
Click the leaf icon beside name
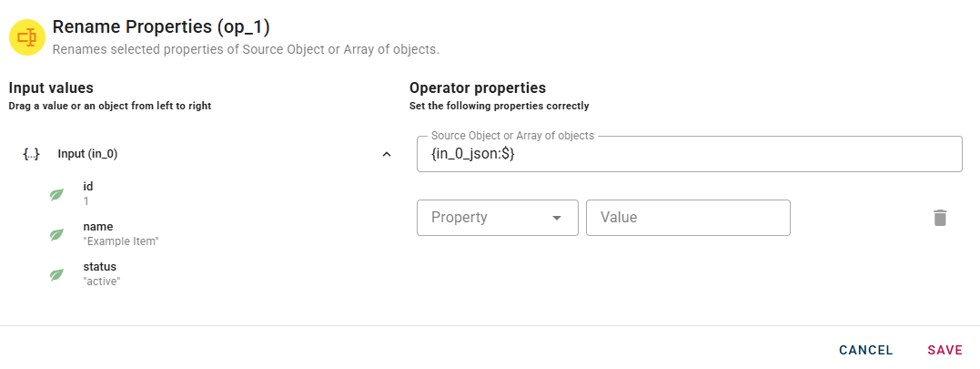[x=56, y=234]
